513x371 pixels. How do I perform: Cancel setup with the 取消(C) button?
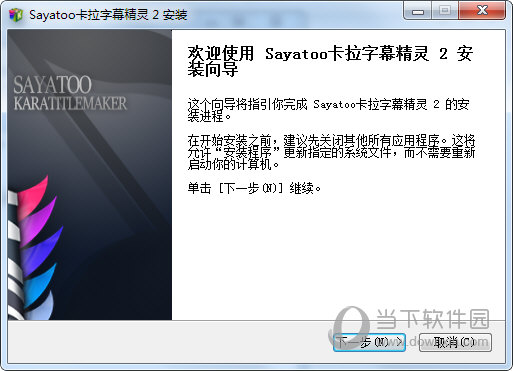[x=455, y=342]
